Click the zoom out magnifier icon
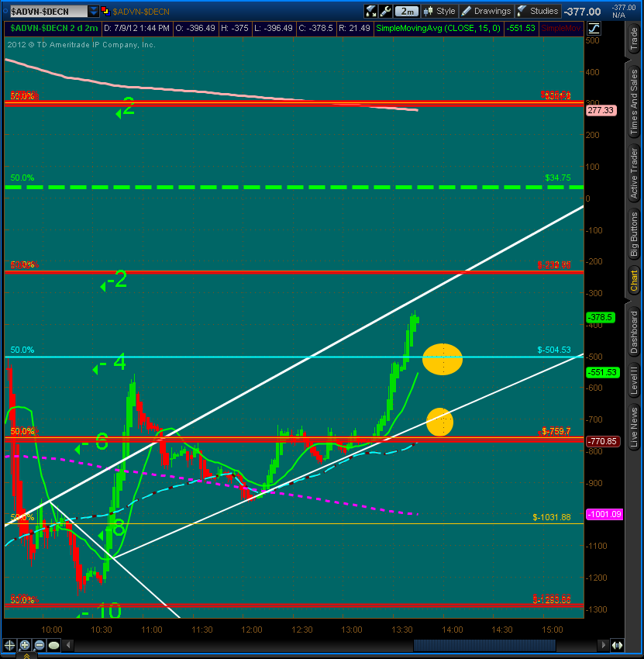Image resolution: width=644 pixels, height=659 pixels. (x=40, y=645)
